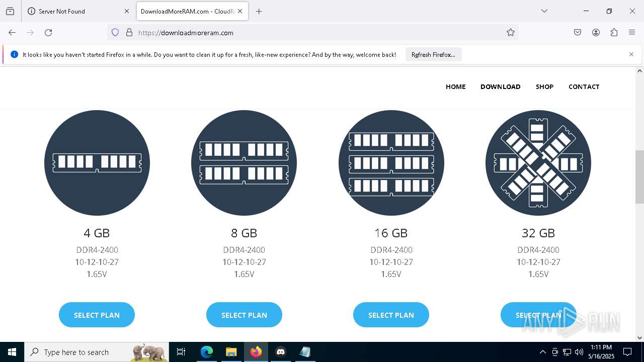Open the Save to Pocket icon

click(578, 33)
